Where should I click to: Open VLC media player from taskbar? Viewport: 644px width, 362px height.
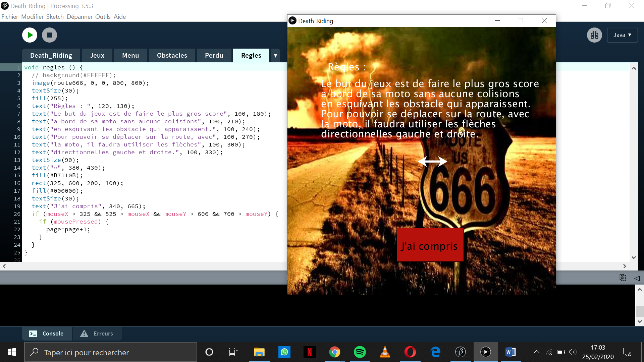coord(385,352)
